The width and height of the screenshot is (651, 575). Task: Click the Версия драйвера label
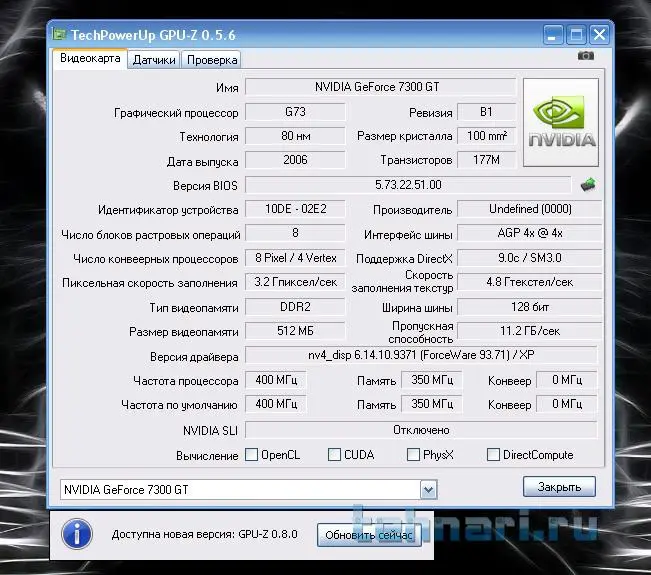194,357
